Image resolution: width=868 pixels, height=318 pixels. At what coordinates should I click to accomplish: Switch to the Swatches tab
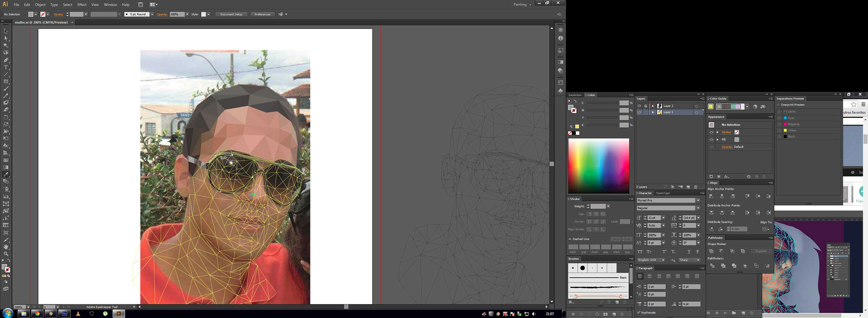(x=575, y=95)
